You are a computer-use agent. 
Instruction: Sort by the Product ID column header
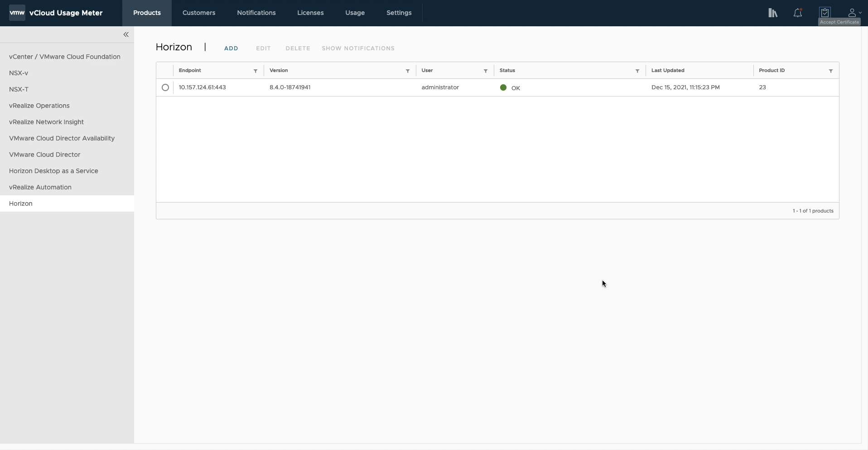coord(772,70)
